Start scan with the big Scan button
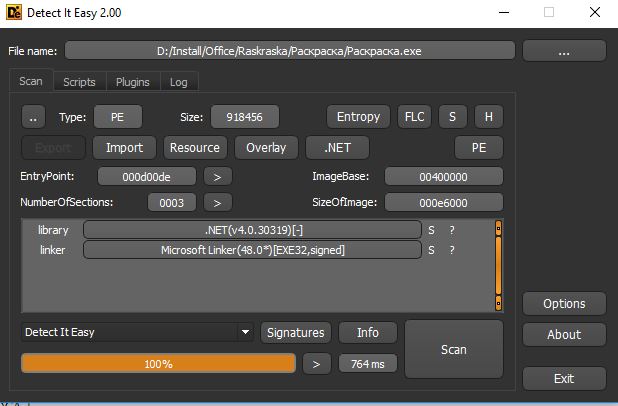618x406 pixels. pos(454,349)
